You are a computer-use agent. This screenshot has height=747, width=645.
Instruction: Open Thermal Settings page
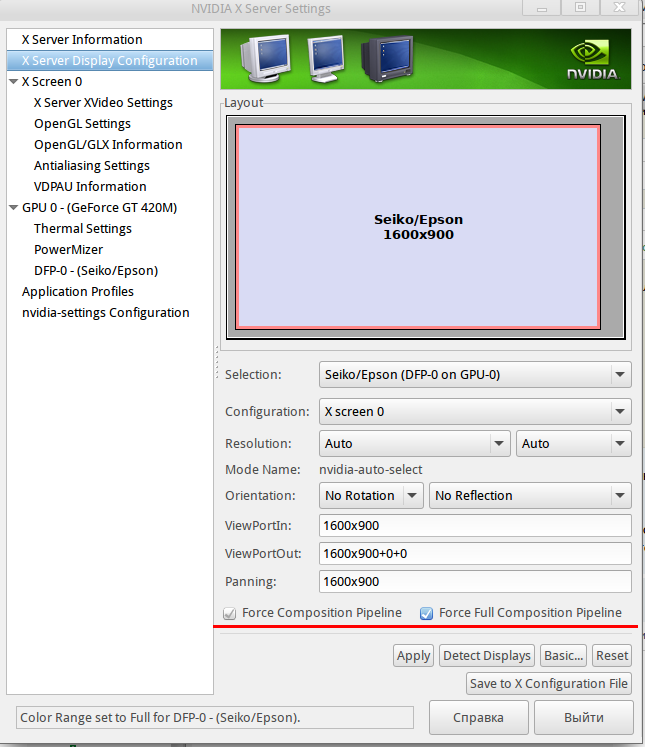pyautogui.click(x=82, y=229)
